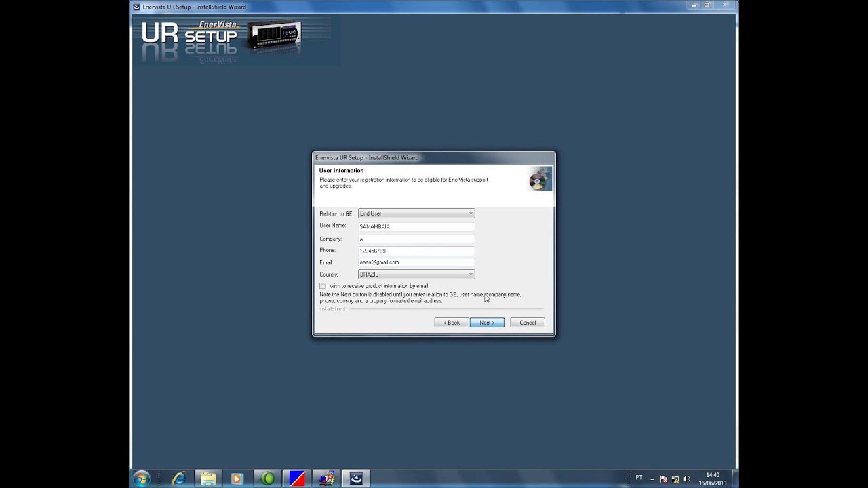The image size is (868, 488).
Task: Close the Enervista UR Setup outer window
Action: click(x=723, y=5)
